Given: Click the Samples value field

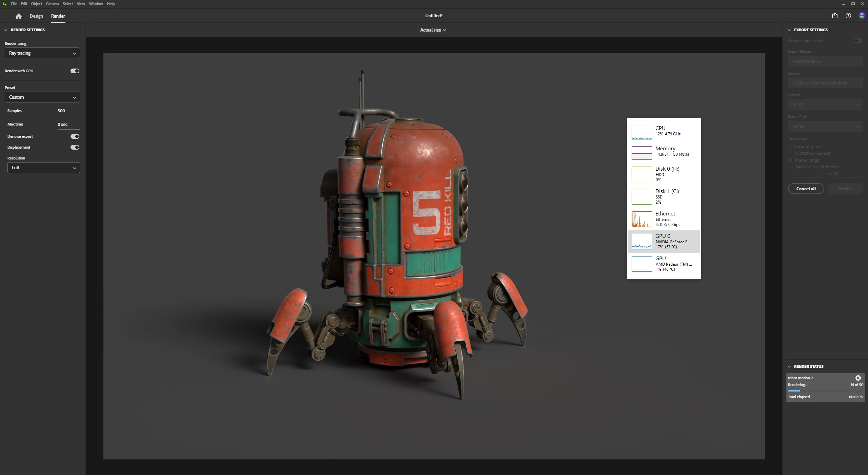Looking at the screenshot, I should tap(68, 111).
